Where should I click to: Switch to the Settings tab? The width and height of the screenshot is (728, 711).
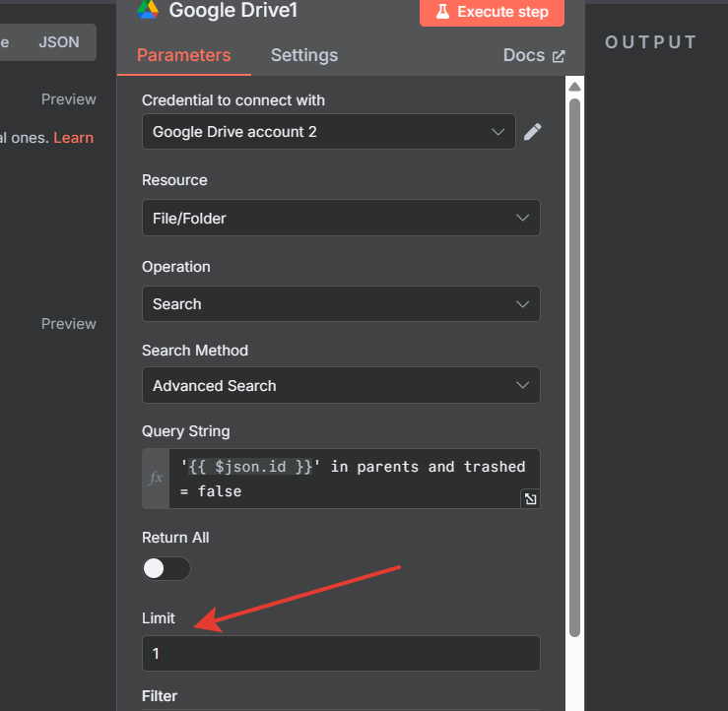pos(304,55)
